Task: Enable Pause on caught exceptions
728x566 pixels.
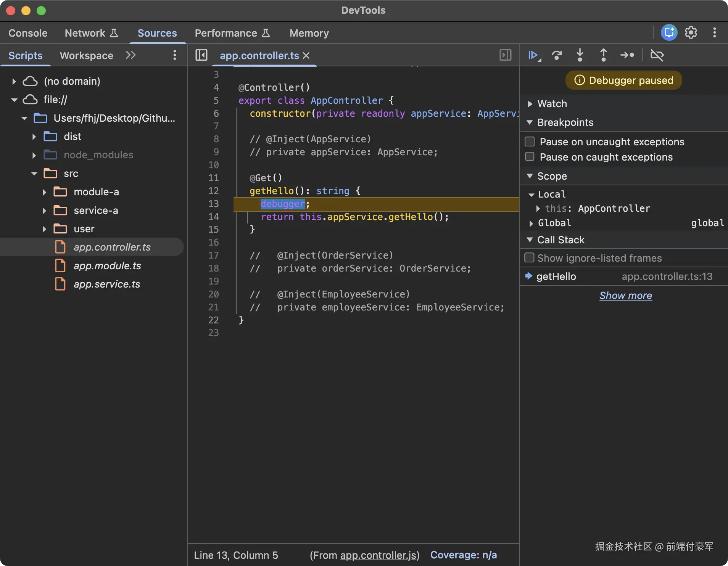Action: click(x=530, y=157)
